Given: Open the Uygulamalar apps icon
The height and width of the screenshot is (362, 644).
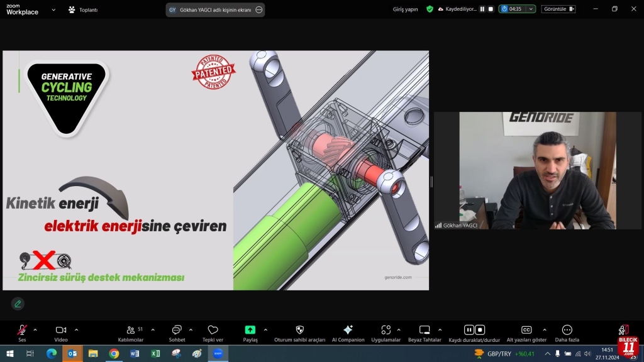Looking at the screenshot, I should coord(386,330).
